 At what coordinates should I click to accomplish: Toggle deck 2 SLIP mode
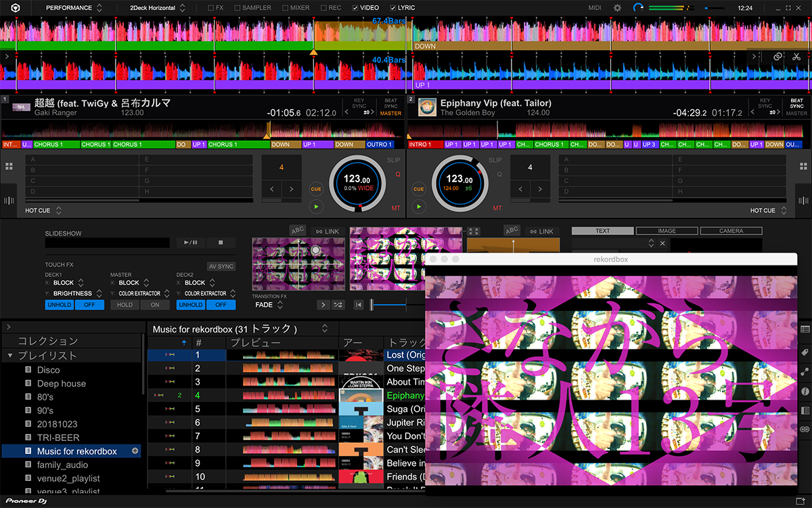(495, 160)
